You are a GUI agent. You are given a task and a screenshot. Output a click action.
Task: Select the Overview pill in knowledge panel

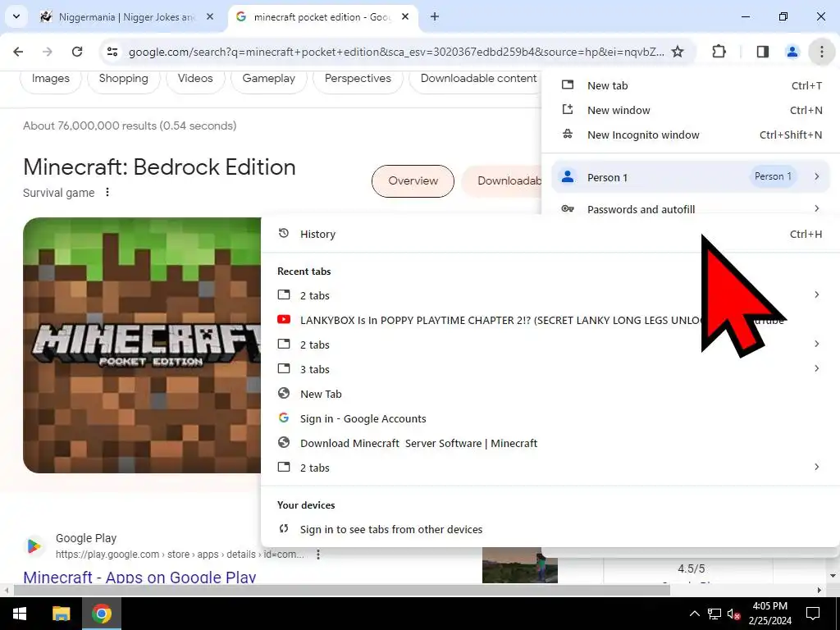click(413, 181)
